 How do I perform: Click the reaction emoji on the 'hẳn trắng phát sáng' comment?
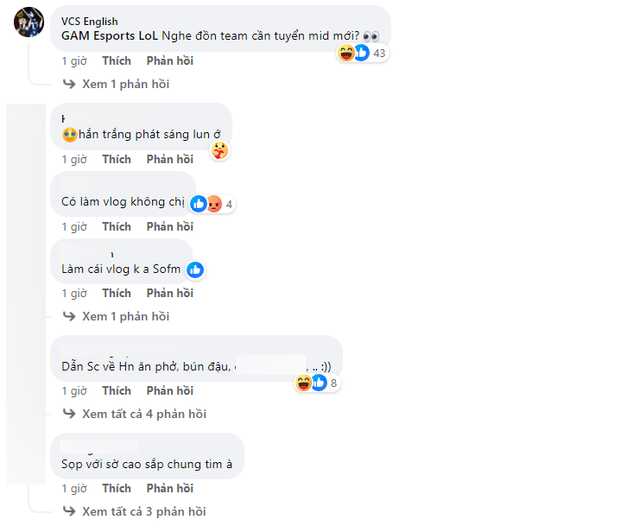click(x=219, y=151)
